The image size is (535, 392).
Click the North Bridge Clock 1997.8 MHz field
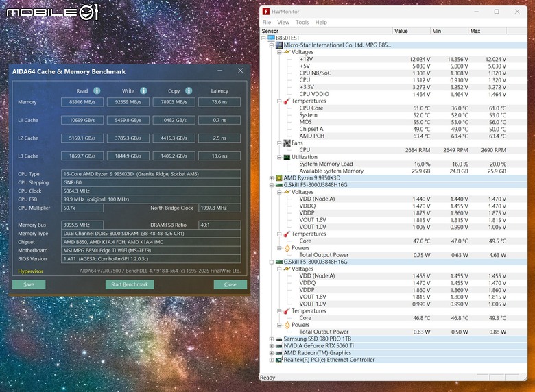pos(219,208)
